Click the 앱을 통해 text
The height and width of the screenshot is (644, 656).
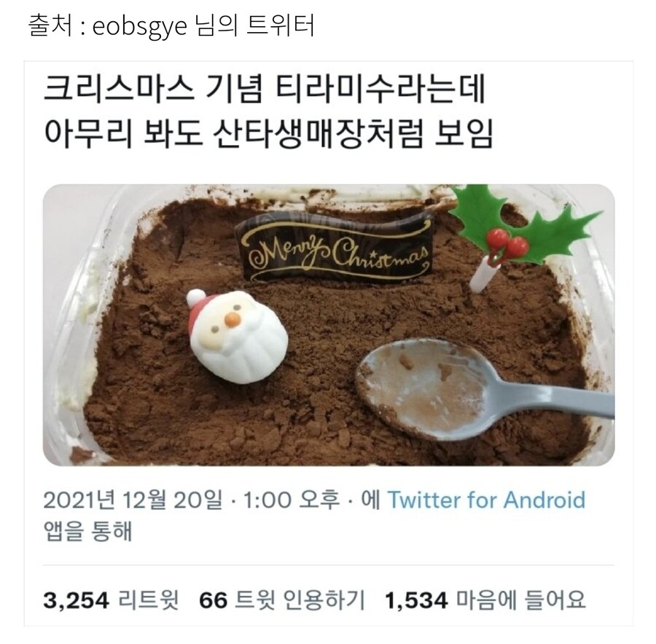click(88, 530)
